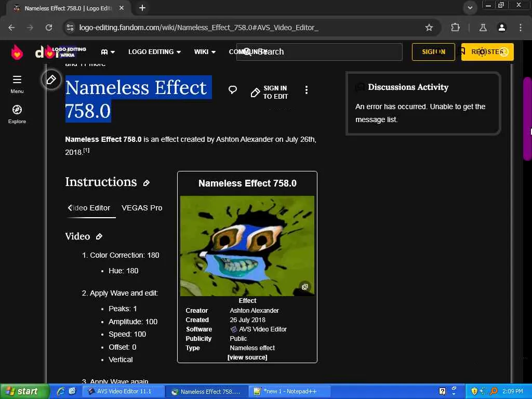Click the browser address bar URL
The height and width of the screenshot is (399, 532).
[199, 28]
